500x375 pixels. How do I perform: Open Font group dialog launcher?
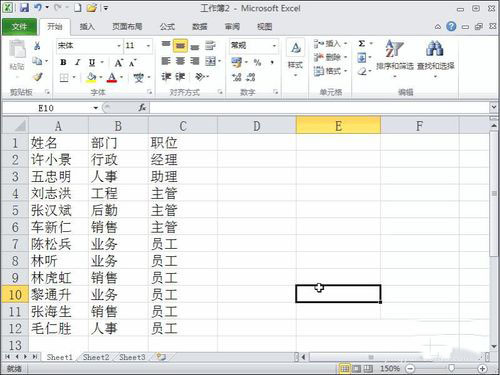click(149, 92)
